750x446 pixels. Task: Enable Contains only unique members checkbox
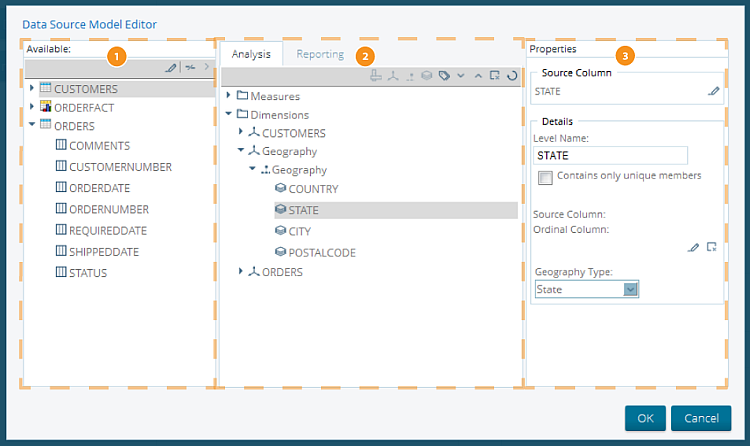(x=545, y=177)
